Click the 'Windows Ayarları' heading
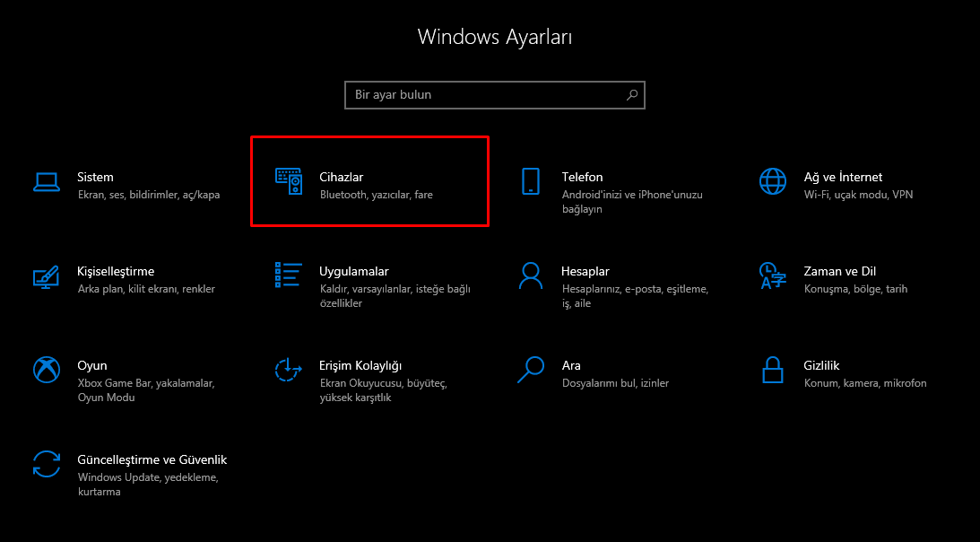This screenshot has width=980, height=542. 494,37
